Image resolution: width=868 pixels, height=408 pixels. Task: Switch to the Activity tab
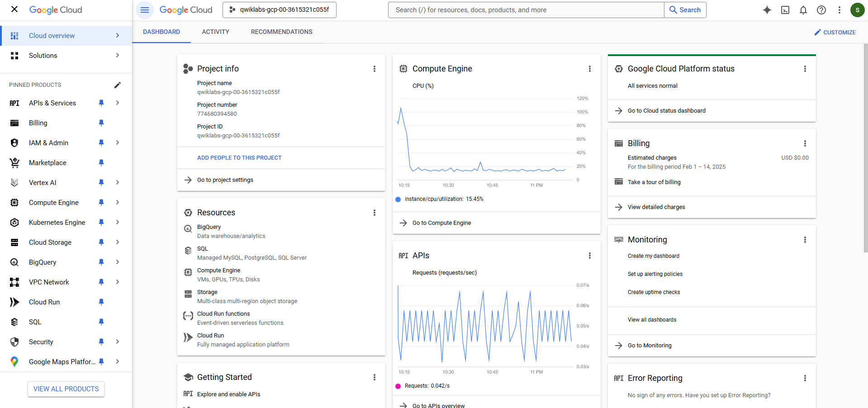click(x=216, y=32)
